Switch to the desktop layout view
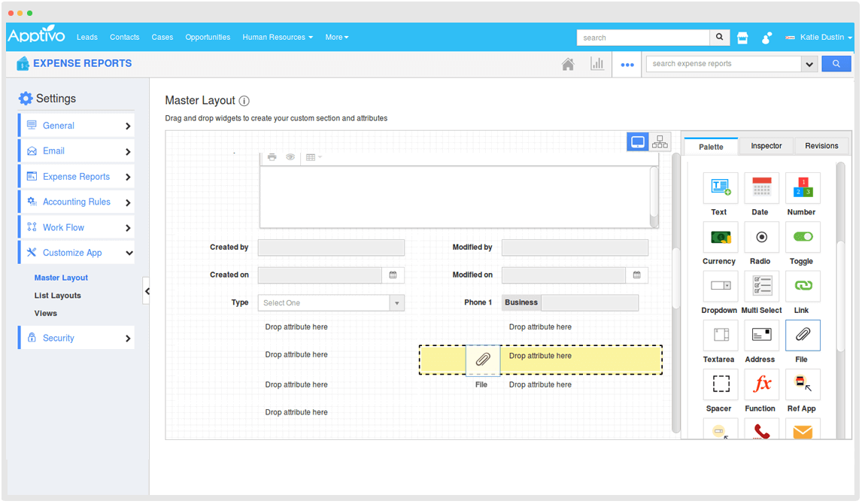The height and width of the screenshot is (504, 865). tap(638, 141)
